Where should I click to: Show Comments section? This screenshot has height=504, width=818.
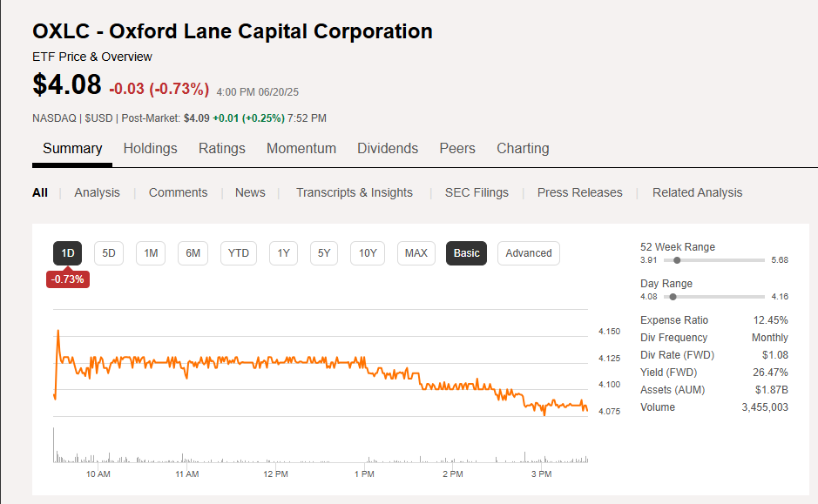point(178,193)
